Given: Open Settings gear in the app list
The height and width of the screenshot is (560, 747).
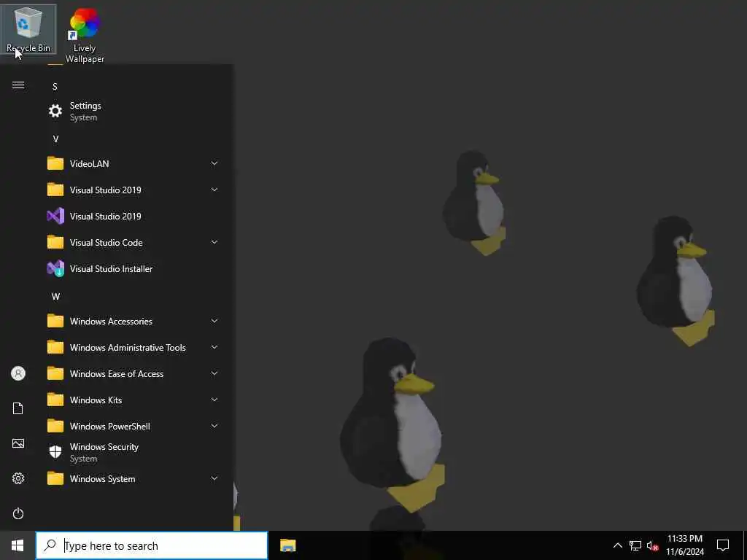Looking at the screenshot, I should [x=55, y=111].
